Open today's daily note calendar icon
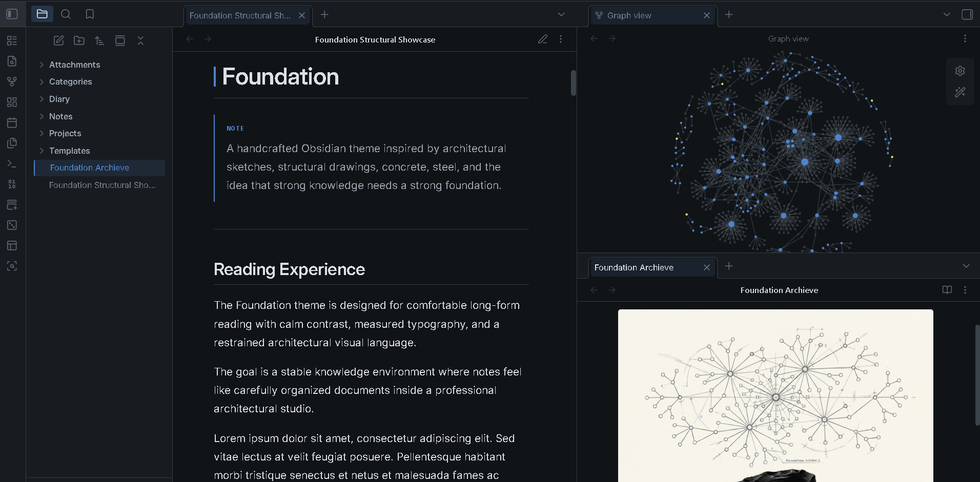 tap(12, 122)
